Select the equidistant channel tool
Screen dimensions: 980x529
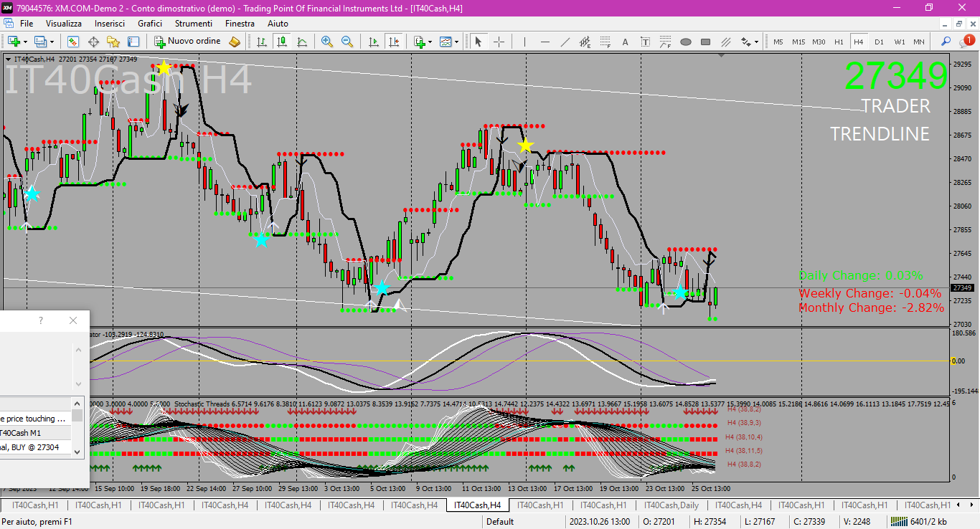point(585,42)
